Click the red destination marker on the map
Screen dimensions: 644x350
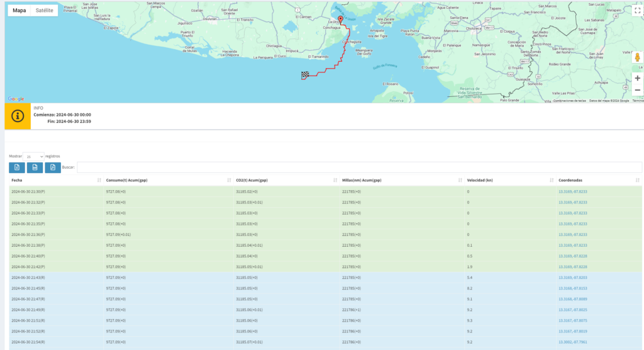tap(340, 20)
